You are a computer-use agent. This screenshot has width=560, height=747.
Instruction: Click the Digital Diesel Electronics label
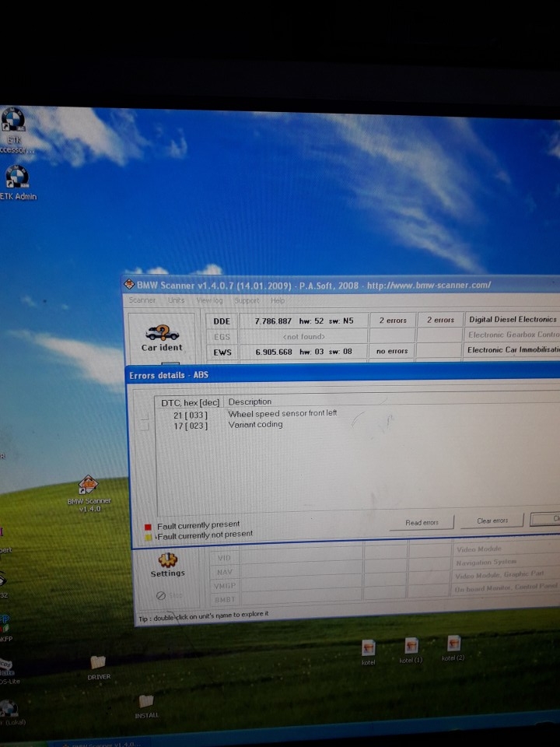(x=513, y=319)
